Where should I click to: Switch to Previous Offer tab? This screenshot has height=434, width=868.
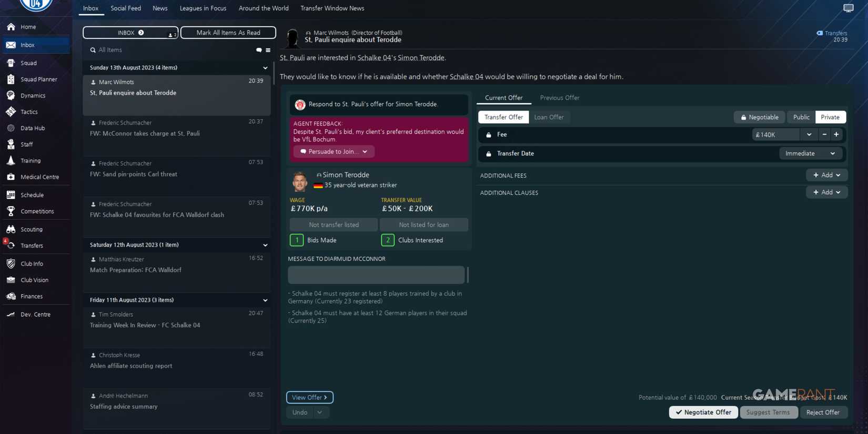click(x=559, y=98)
